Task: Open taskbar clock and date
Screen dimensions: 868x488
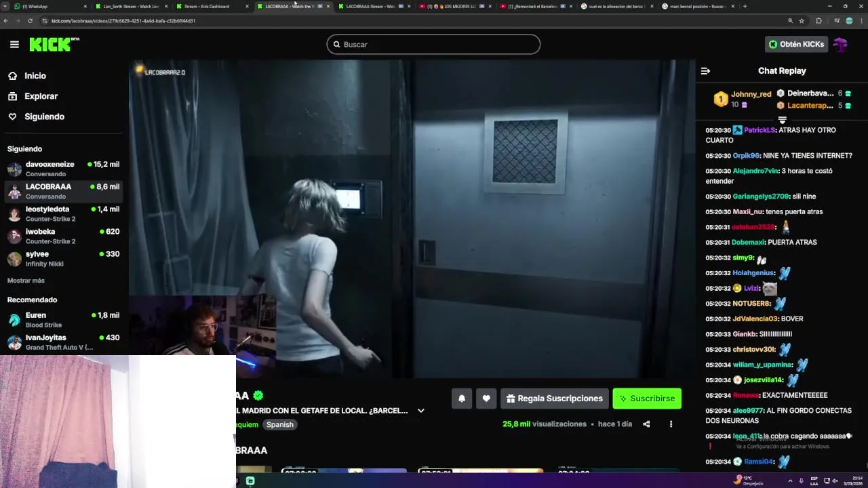Action: point(852,481)
